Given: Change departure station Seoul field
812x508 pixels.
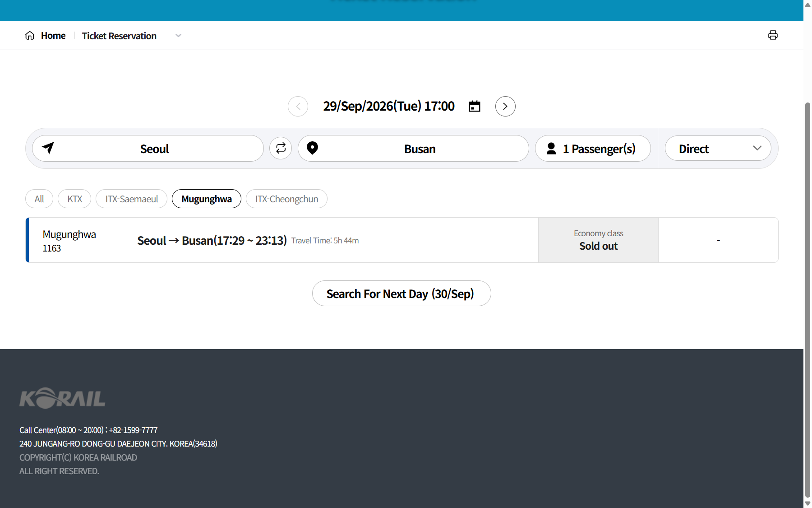Looking at the screenshot, I should click(148, 149).
